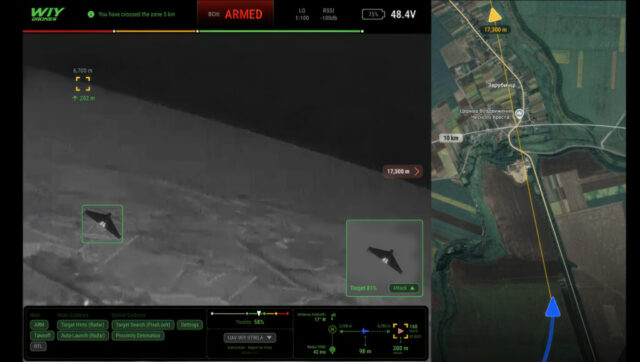Viewport: 640px width, 362px height.
Task: Click the antenna azimuth icon
Action: tap(333, 316)
